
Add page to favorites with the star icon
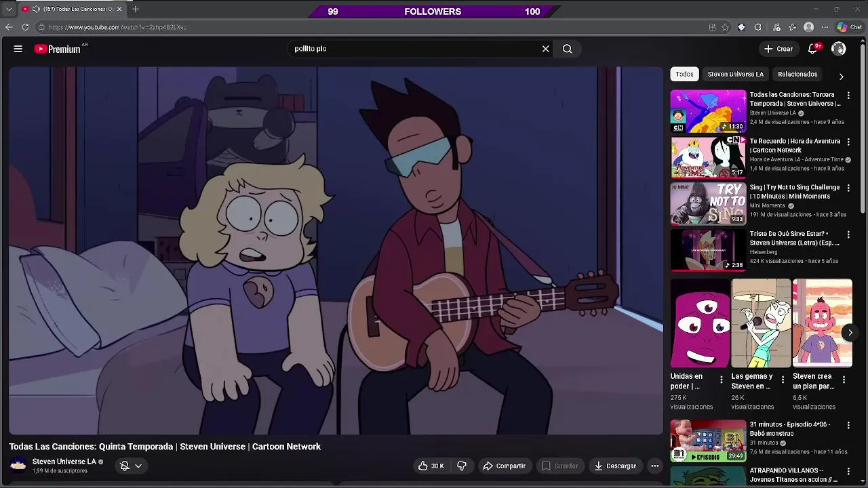point(725,27)
